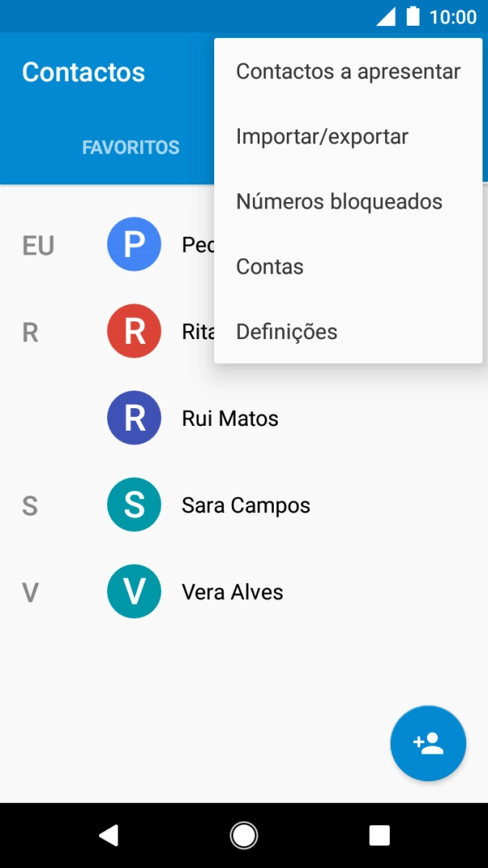Tap the Back navigation button
The height and width of the screenshot is (868, 488).
[x=109, y=835]
